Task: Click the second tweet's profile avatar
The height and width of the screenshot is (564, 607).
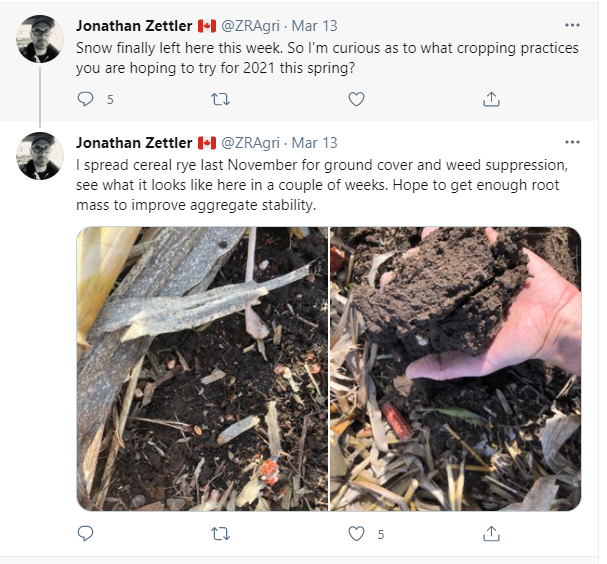Action: pyautogui.click(x=41, y=156)
